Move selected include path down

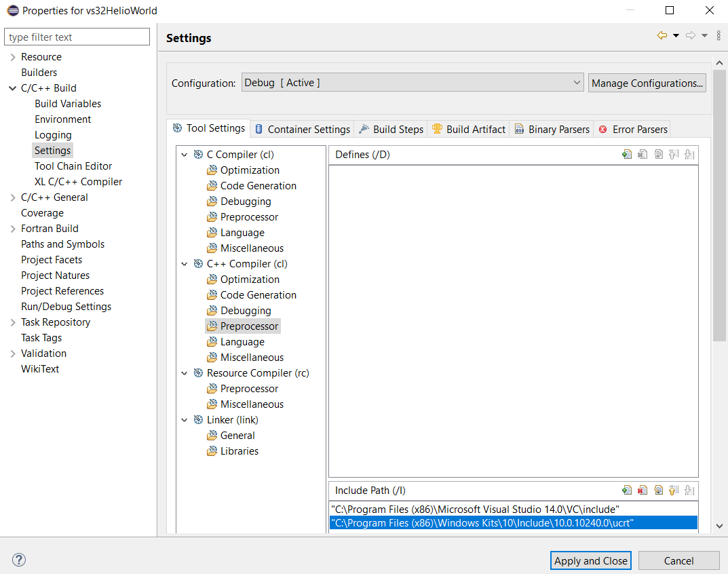pyautogui.click(x=689, y=490)
